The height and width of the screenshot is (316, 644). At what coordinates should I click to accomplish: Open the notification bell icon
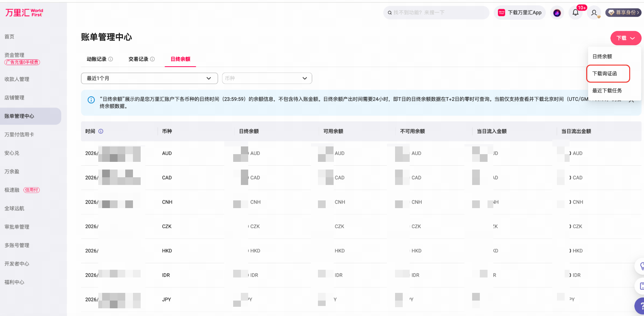[x=575, y=13]
